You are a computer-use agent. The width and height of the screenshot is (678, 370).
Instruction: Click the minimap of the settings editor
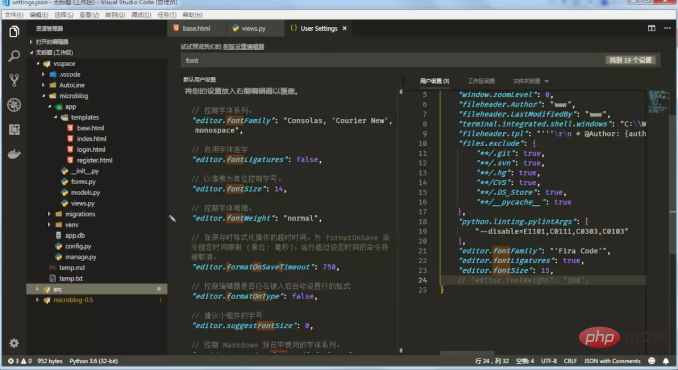click(658, 102)
